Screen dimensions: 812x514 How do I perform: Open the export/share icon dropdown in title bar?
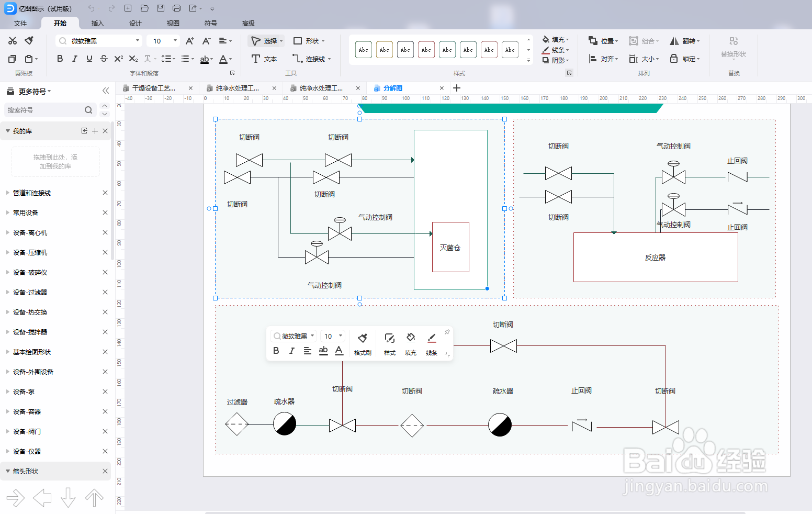click(x=195, y=8)
